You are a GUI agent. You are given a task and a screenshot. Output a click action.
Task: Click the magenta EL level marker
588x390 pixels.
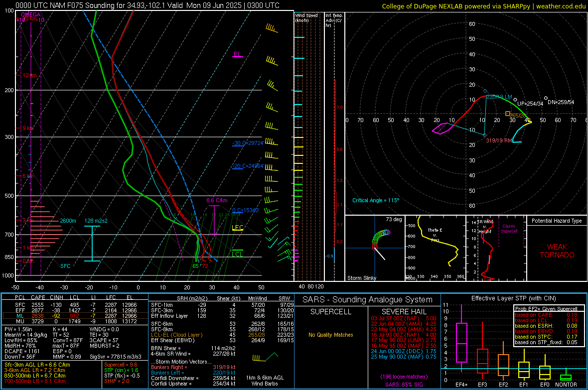click(x=237, y=54)
